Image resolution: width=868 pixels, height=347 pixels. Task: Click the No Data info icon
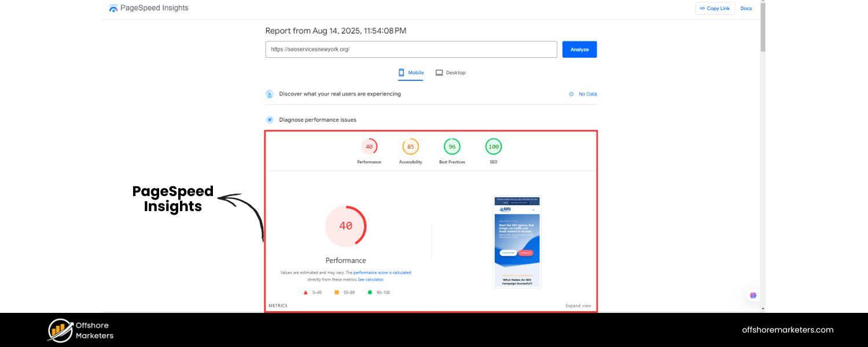[x=572, y=94]
